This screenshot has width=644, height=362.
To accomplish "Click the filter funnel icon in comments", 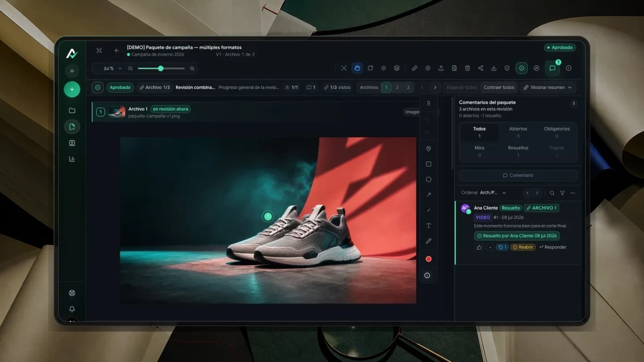I will point(562,193).
